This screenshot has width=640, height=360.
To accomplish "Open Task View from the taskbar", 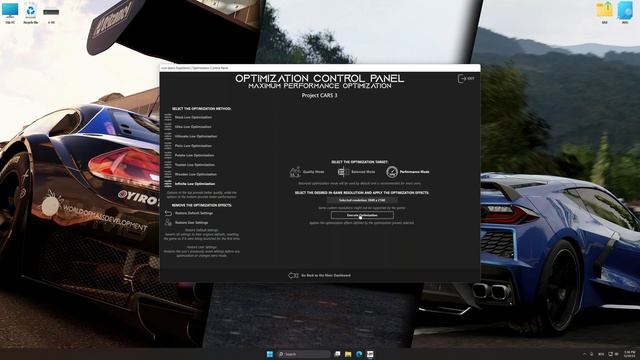I will point(338,354).
